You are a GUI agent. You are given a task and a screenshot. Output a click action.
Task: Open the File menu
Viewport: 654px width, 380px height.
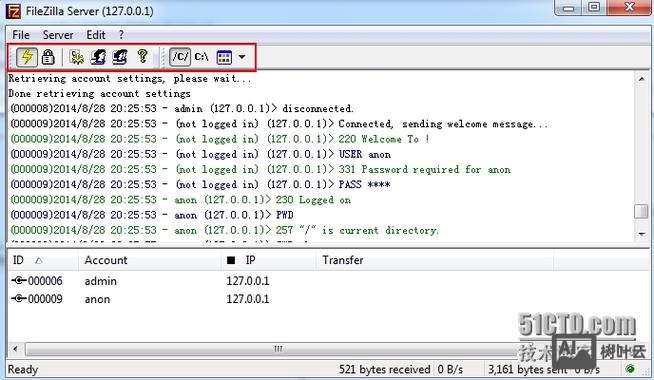click(x=21, y=35)
